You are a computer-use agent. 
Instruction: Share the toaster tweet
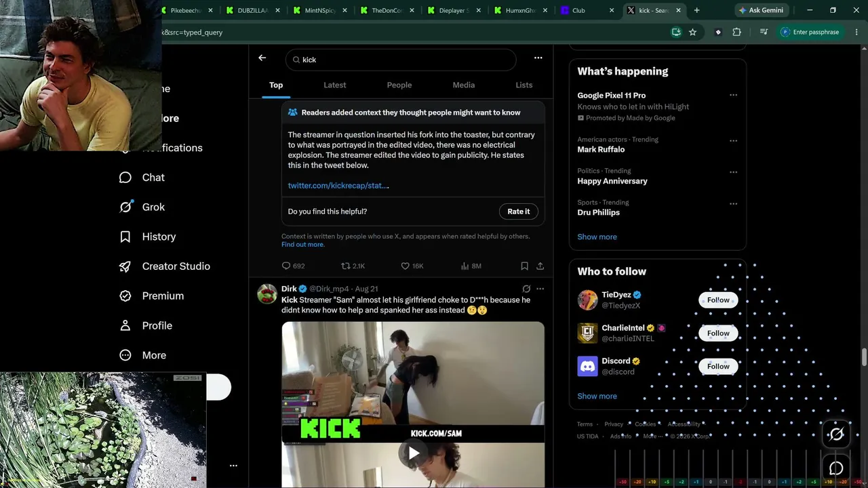pos(540,266)
